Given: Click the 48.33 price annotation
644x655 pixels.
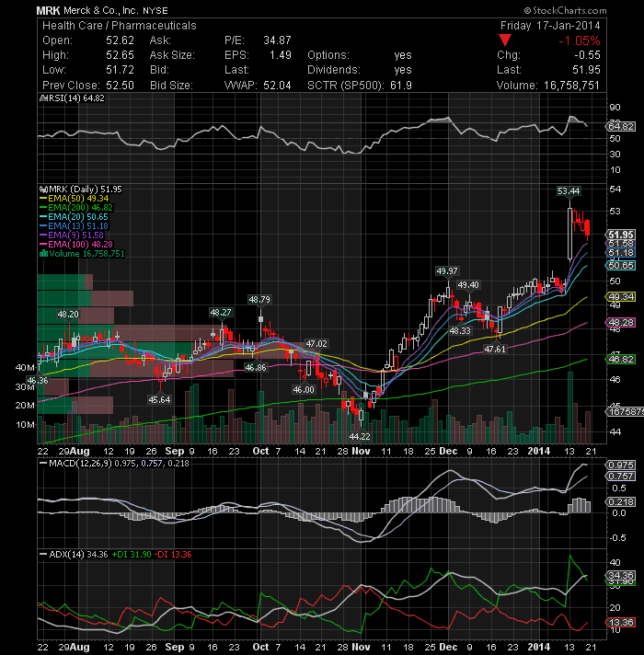Looking at the screenshot, I should tap(460, 331).
